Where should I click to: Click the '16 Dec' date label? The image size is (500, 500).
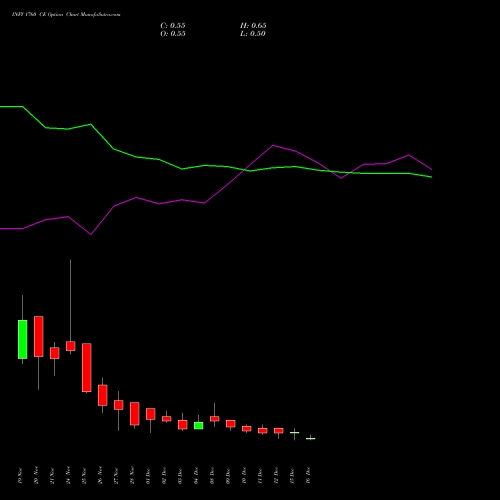308,476
